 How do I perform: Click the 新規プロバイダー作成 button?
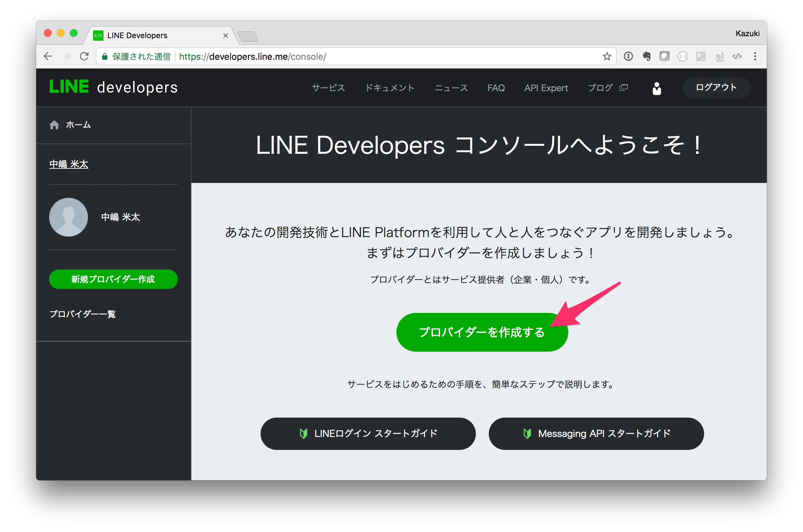coord(113,279)
